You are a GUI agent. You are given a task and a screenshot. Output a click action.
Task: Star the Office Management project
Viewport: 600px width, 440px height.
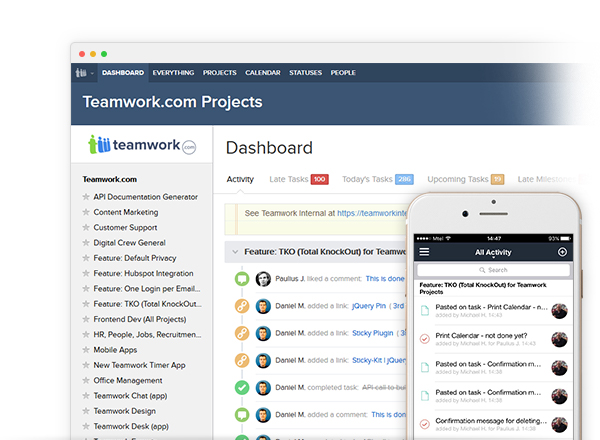click(x=86, y=380)
